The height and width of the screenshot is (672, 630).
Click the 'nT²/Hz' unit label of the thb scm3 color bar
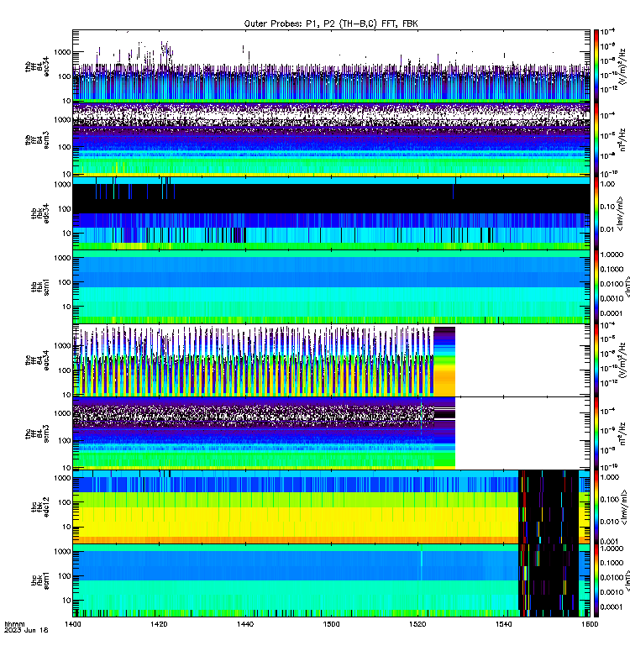click(622, 139)
